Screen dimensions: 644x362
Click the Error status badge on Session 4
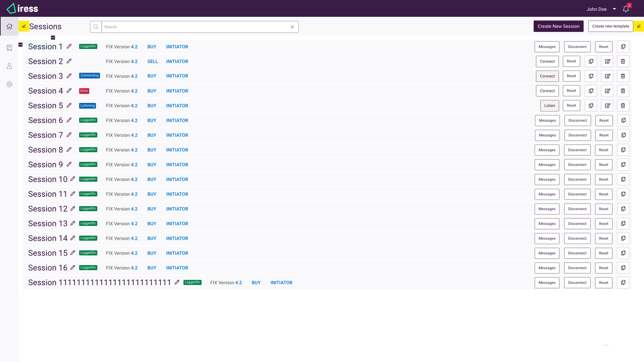pos(84,90)
